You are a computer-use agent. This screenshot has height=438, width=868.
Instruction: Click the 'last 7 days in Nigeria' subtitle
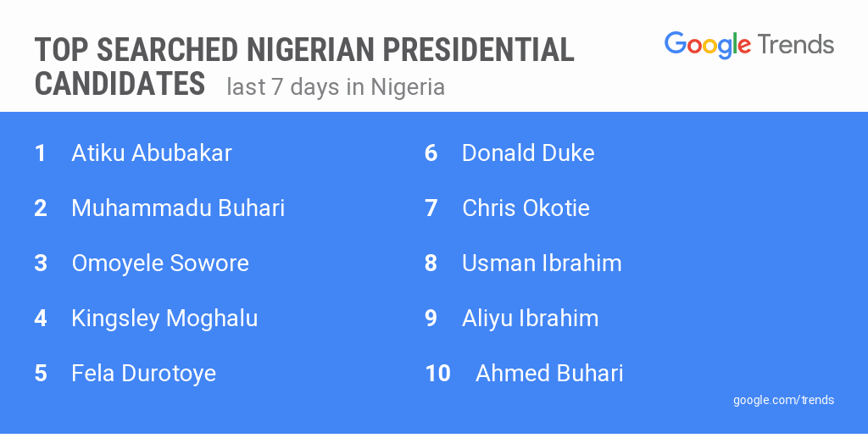[x=336, y=87]
